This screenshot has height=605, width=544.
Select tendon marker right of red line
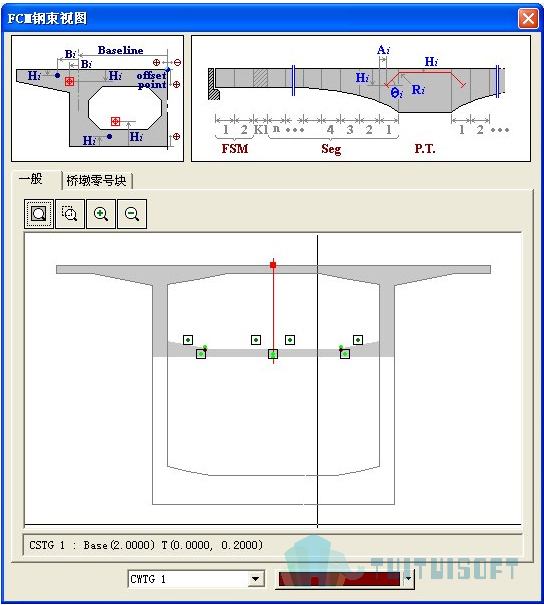pos(290,340)
